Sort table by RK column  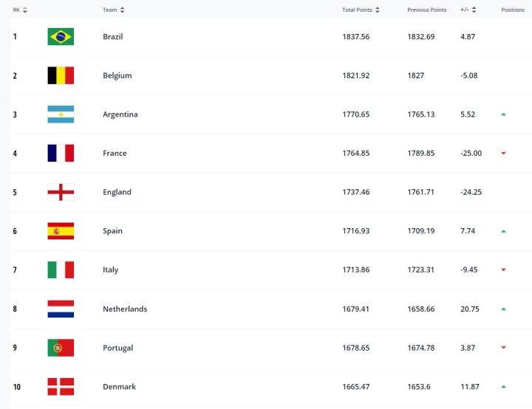20,10
